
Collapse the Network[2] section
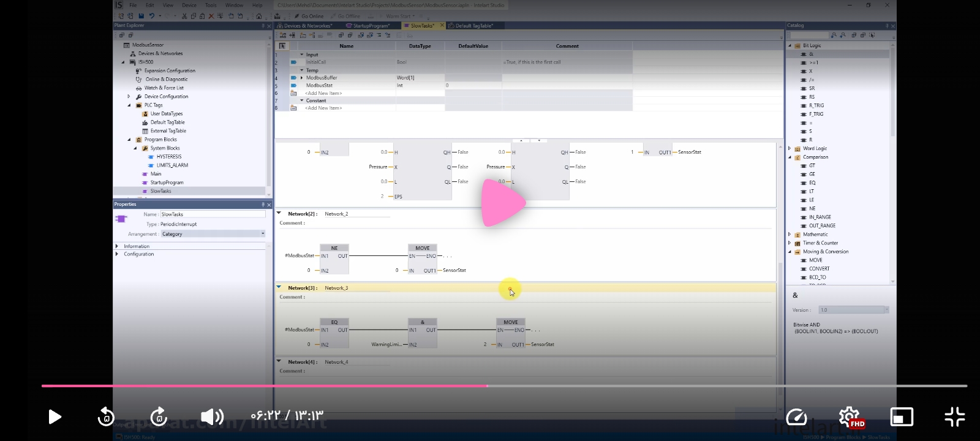pyautogui.click(x=279, y=214)
